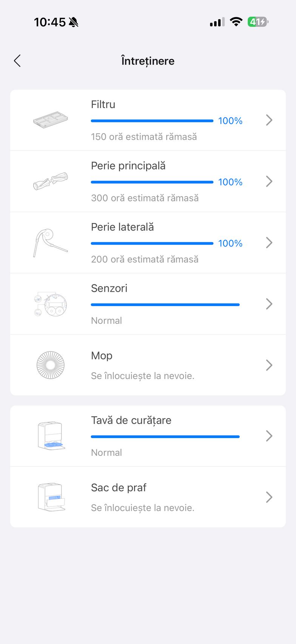
Task: Tap the Perie principală 100% percentage
Action: pos(230,182)
